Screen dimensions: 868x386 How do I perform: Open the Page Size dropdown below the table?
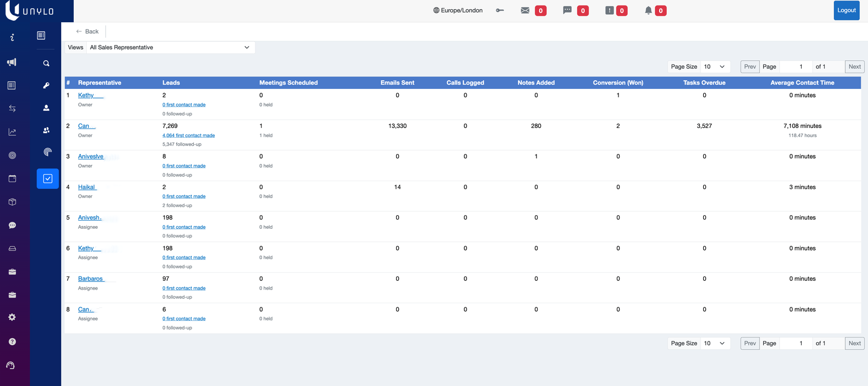(x=714, y=343)
